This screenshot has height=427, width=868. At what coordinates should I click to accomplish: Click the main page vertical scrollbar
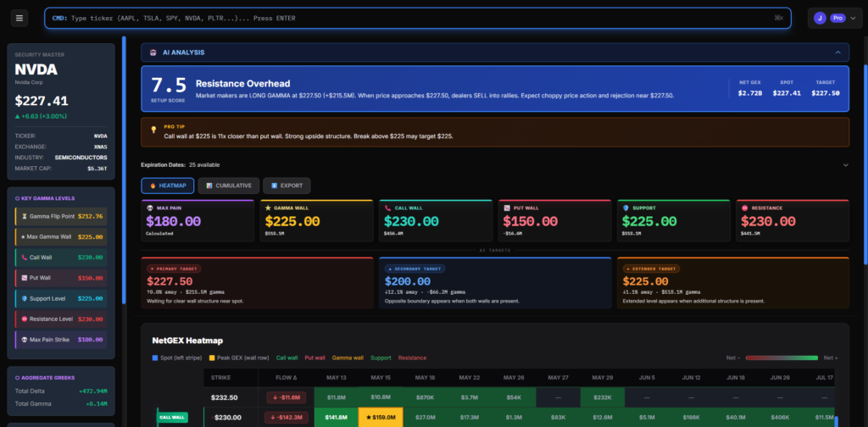pos(865,164)
